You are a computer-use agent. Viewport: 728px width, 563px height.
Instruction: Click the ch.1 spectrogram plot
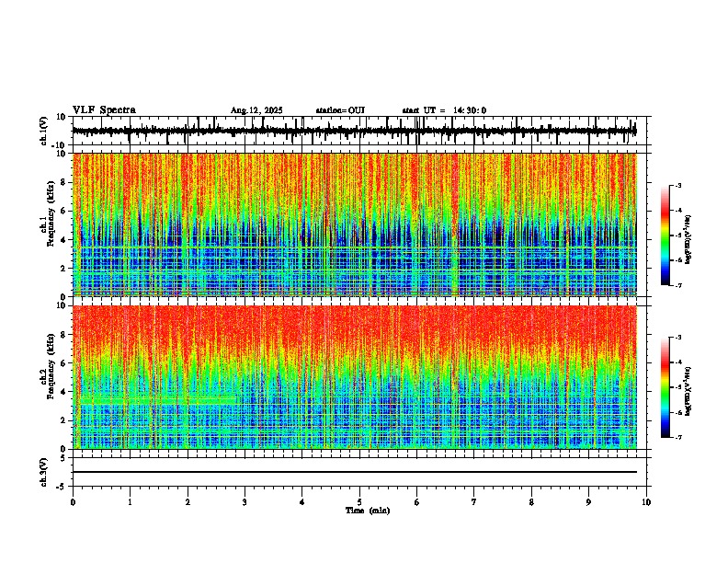point(355,224)
